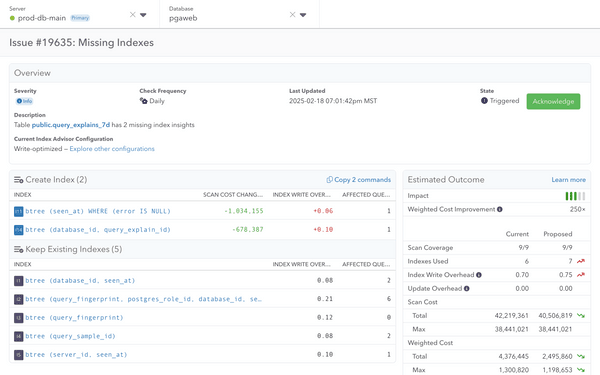Click the icon for btree (seen_at) WHERE index

point(18,211)
